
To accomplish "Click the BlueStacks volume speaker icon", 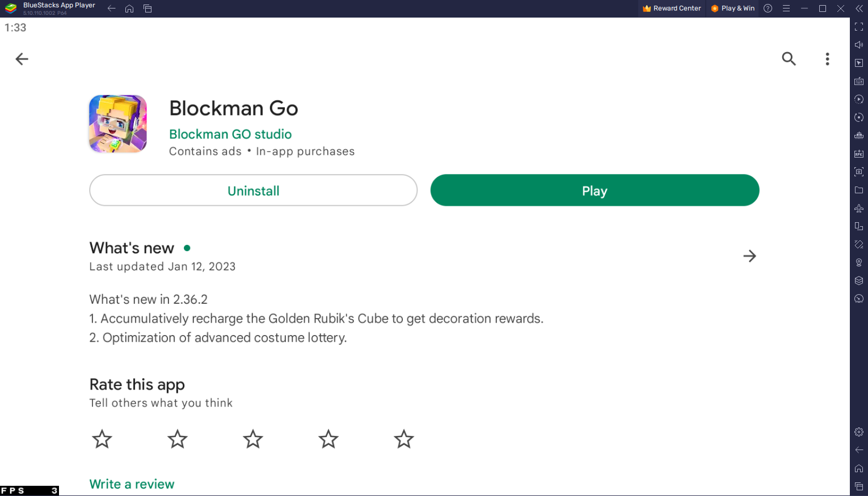I will tap(859, 45).
